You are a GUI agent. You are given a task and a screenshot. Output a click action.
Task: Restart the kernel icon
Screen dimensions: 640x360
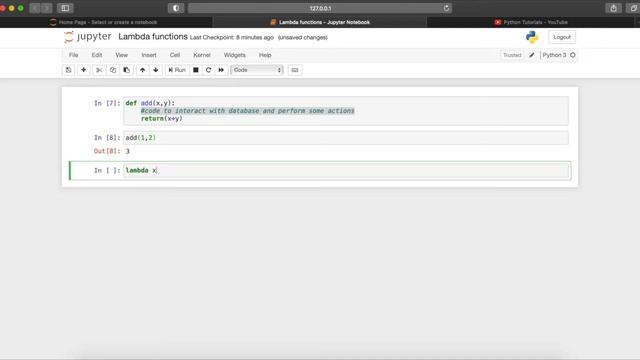point(208,70)
